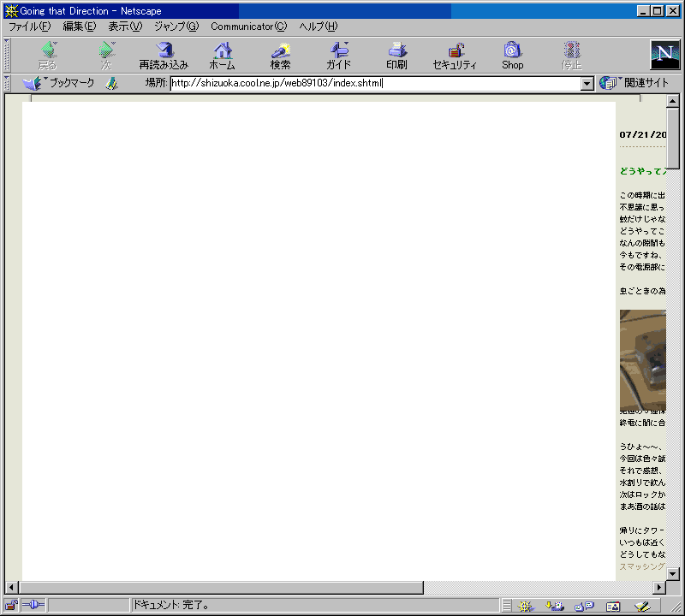Image resolution: width=685 pixels, height=616 pixels.
Task: Open Composer icon in component bar
Action: 642,606
